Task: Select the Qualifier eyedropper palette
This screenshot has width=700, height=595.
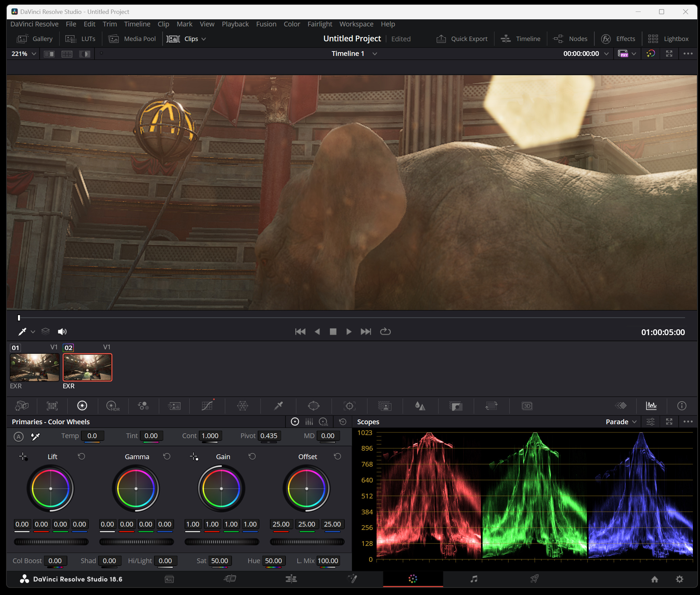Action: pos(278,406)
